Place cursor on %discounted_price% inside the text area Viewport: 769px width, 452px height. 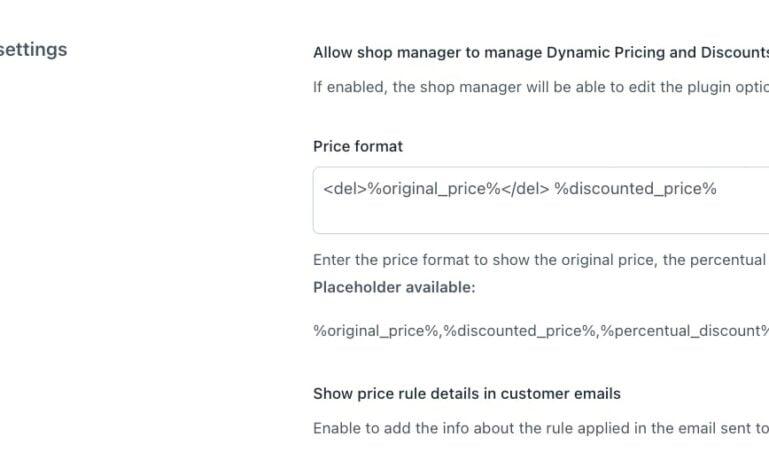pos(636,189)
